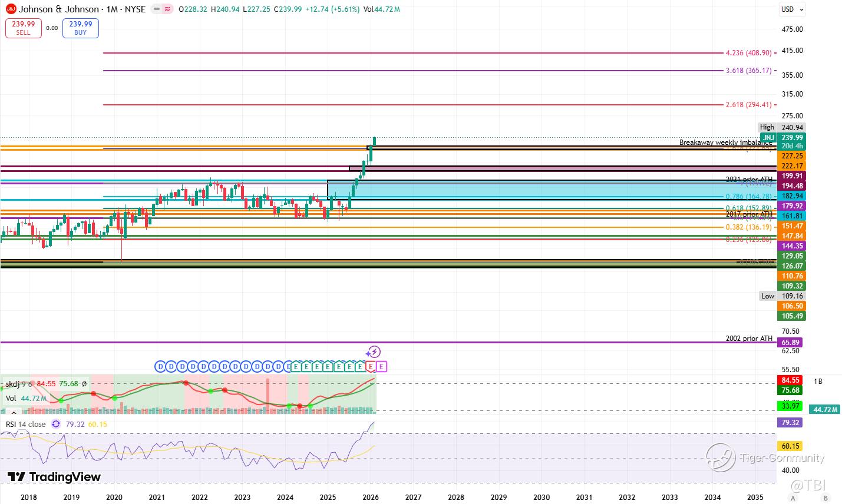Screen dimensions: 842x504
Task: Click the blue BUY 239.99 button
Action: pos(80,28)
